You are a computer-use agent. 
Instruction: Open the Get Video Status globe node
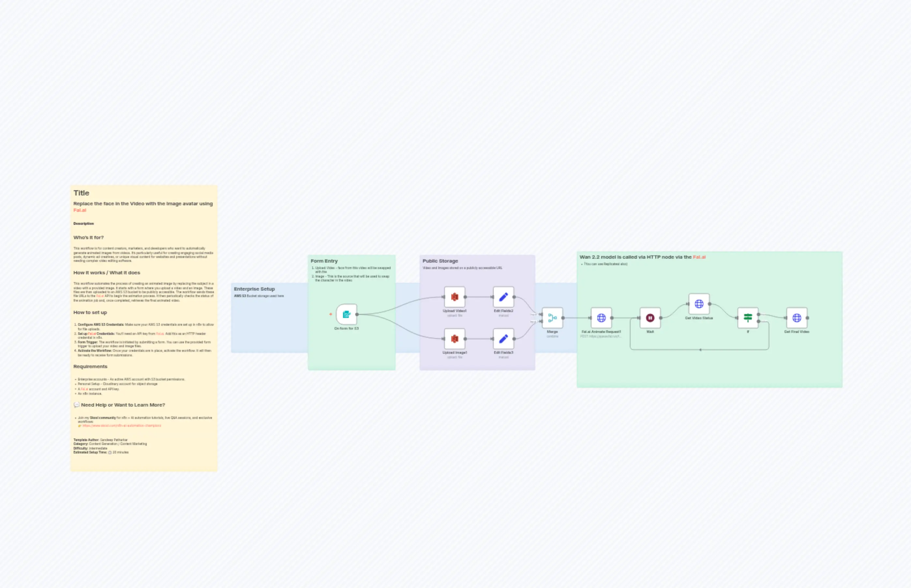tap(699, 304)
